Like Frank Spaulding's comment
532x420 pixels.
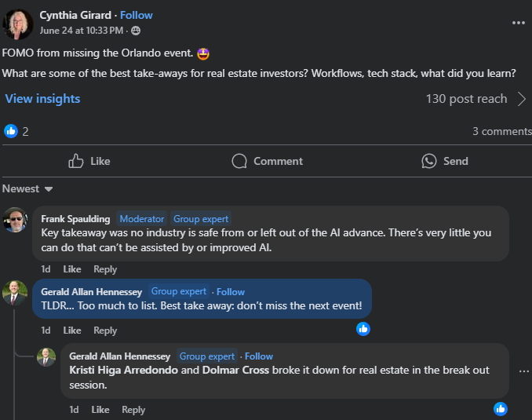pos(72,269)
